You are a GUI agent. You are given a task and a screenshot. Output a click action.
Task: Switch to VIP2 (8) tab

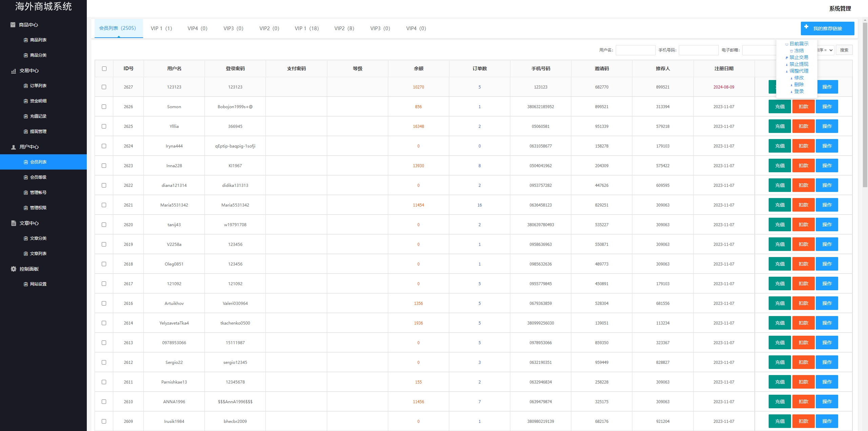tap(343, 28)
